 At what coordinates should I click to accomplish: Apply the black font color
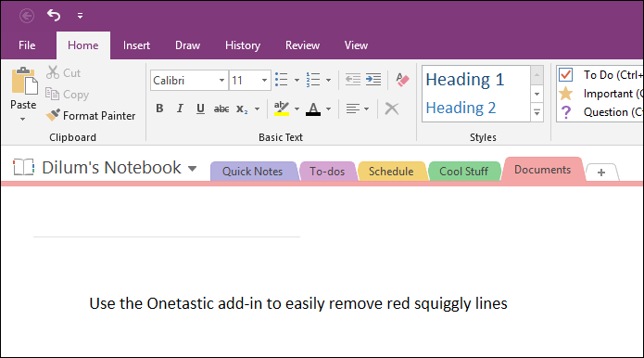tap(313, 109)
